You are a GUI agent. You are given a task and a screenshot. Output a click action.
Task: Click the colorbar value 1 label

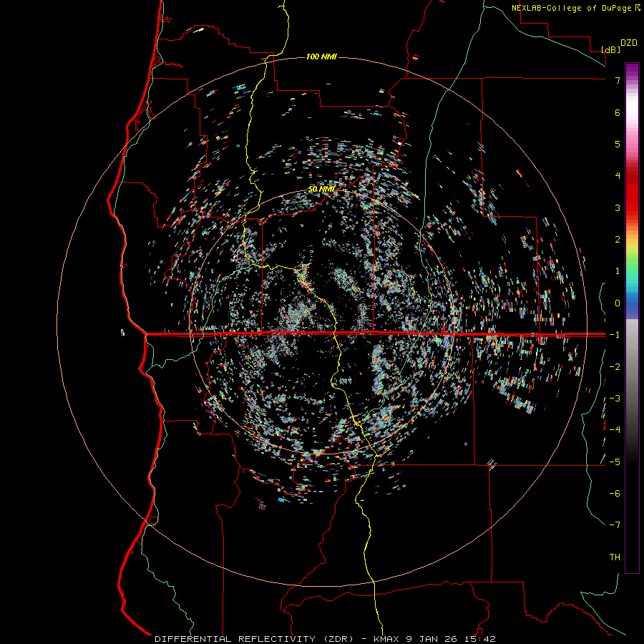pos(618,271)
